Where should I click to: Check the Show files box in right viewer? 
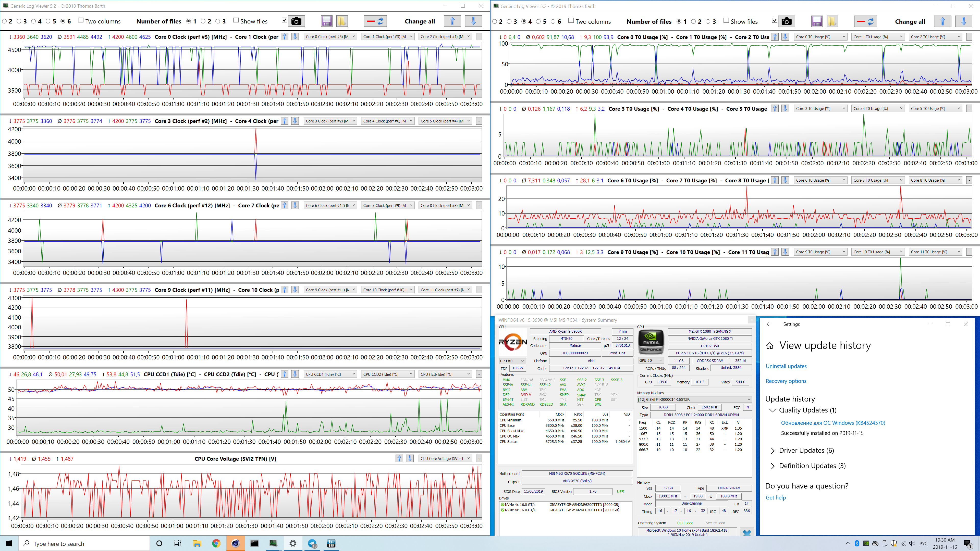click(726, 21)
